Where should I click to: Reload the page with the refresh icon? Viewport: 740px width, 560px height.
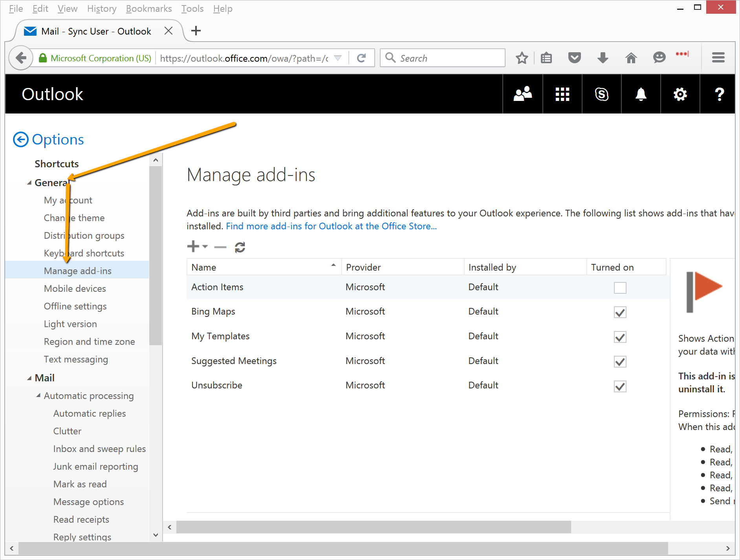point(361,58)
